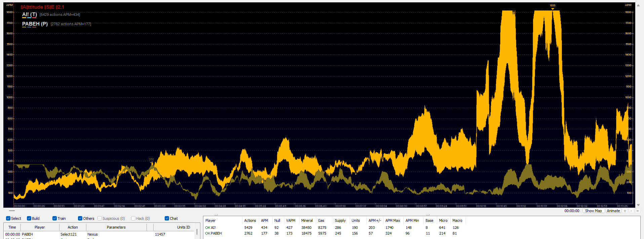This screenshot has width=644, height=239.
Task: Enable the Suspicious (0) checkbox
Action: point(99,218)
